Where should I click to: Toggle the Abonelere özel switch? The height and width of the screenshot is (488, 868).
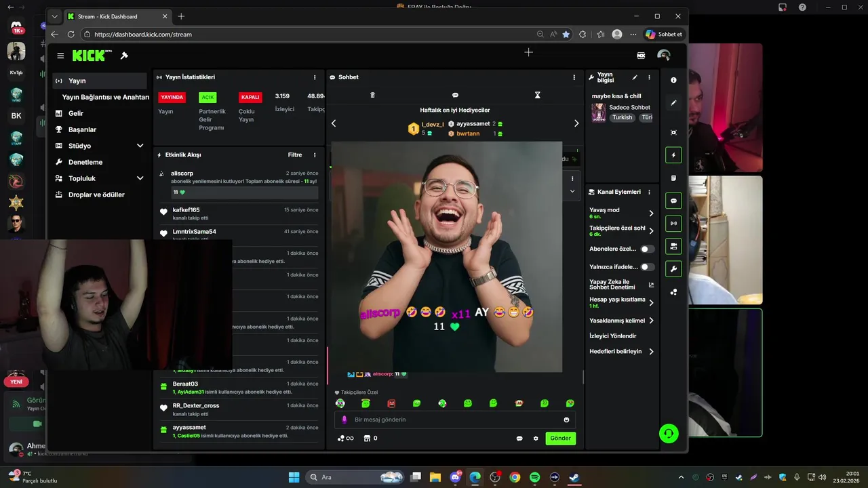point(648,249)
